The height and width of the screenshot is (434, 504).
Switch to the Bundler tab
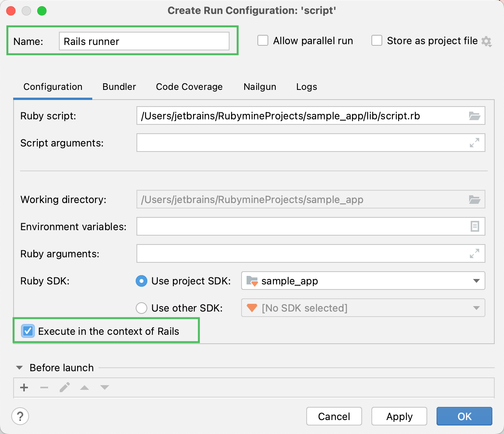119,87
